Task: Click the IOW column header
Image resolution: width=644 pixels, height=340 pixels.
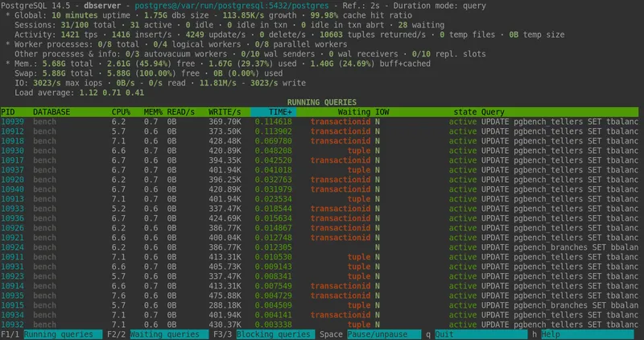Action: [382, 112]
